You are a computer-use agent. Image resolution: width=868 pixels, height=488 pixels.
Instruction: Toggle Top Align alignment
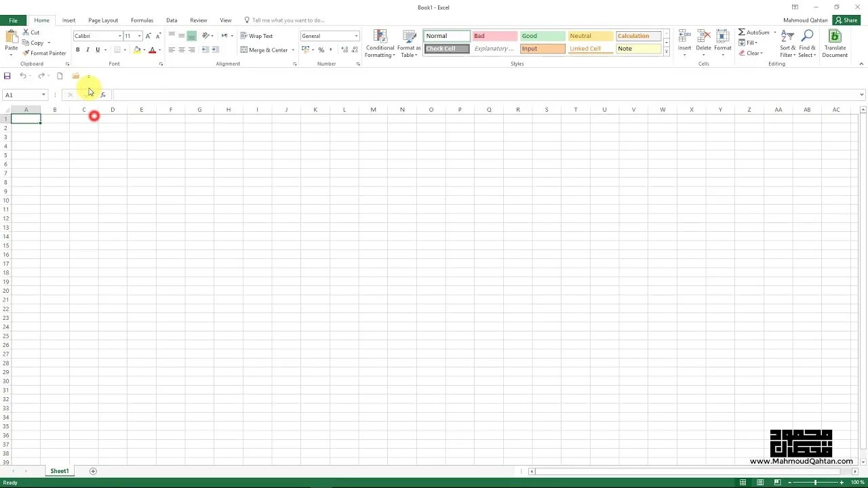(x=172, y=36)
